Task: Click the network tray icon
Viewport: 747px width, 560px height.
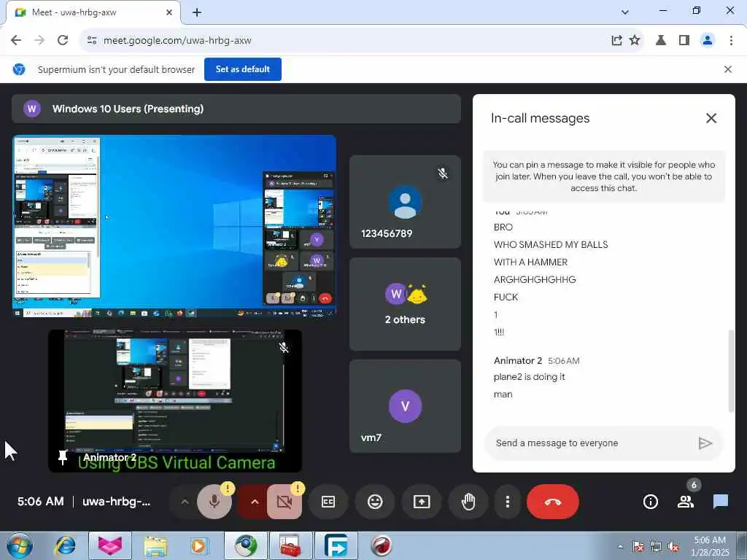Action: [x=656, y=547]
